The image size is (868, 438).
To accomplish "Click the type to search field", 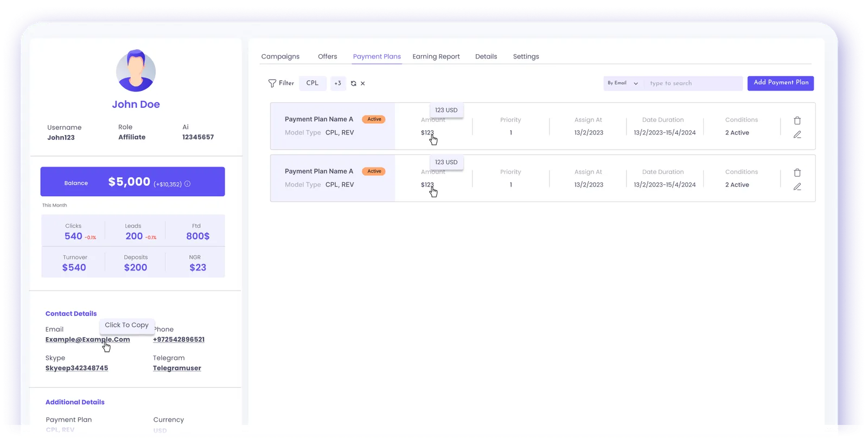I will pyautogui.click(x=693, y=83).
